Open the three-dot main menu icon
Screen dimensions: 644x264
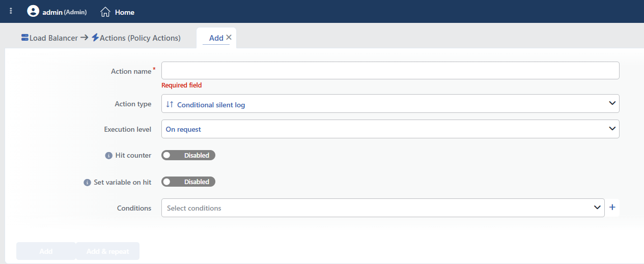pyautogui.click(x=11, y=11)
